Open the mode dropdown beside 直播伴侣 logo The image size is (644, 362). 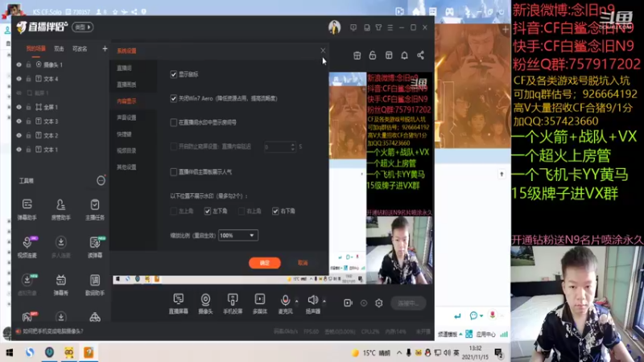click(x=83, y=27)
